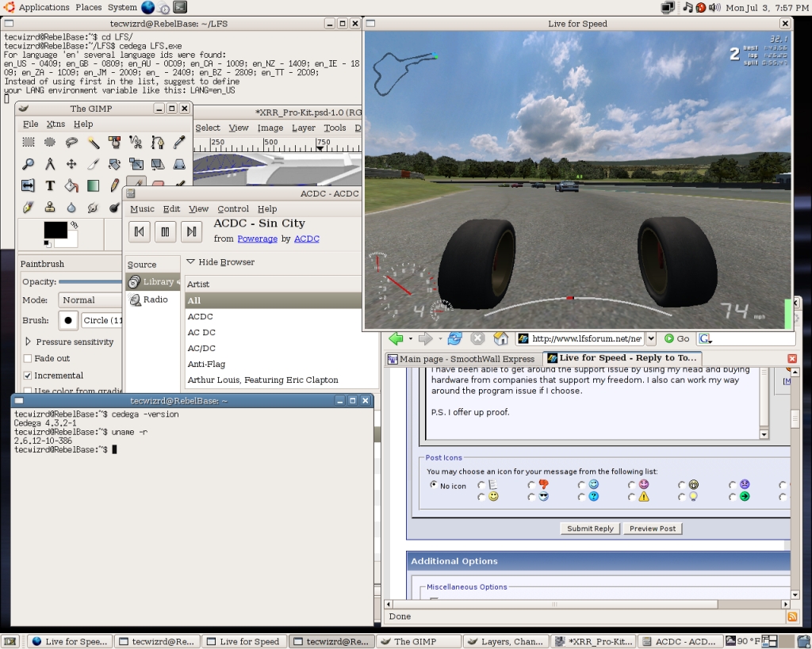Select the Measure compass tool in GIMP

tap(50, 164)
